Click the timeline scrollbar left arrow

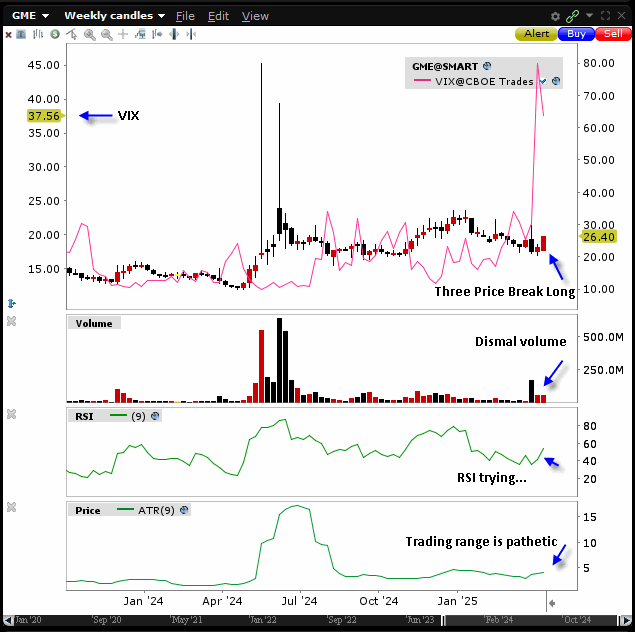[8, 620]
